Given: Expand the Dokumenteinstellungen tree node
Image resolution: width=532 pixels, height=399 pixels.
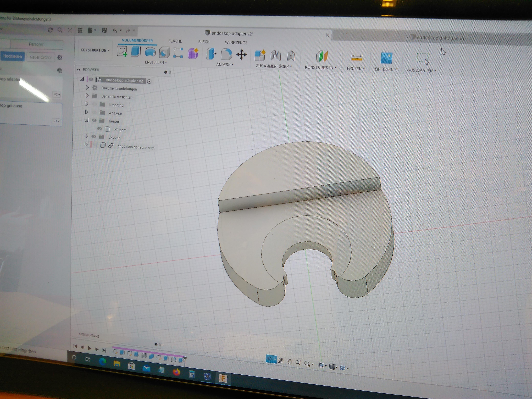Looking at the screenshot, I should [x=87, y=88].
